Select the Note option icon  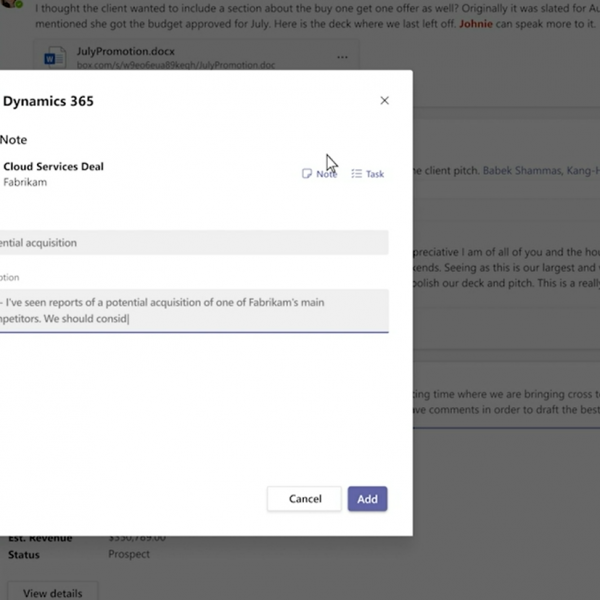pos(307,174)
